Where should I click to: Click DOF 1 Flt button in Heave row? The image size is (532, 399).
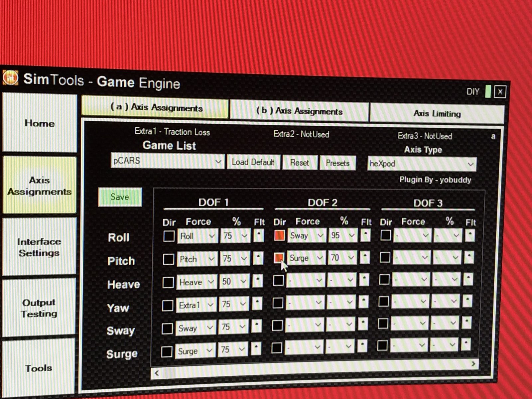click(258, 281)
